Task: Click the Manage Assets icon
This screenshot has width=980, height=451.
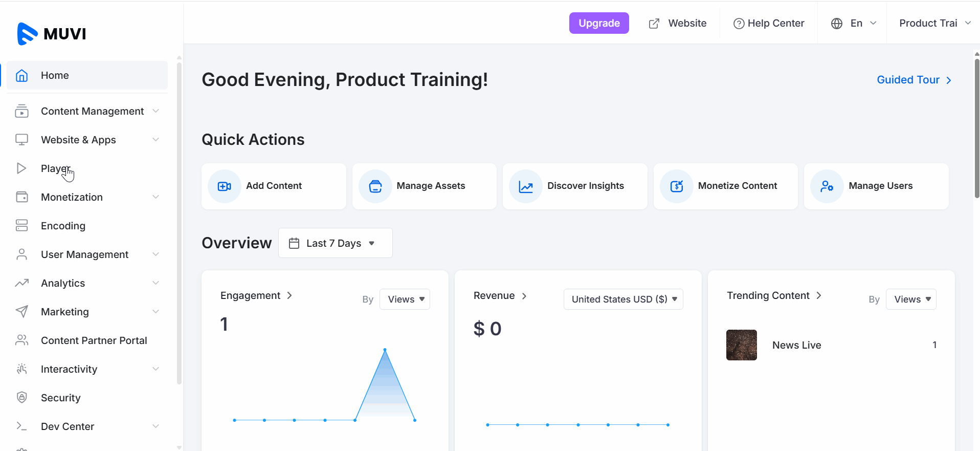Action: (x=375, y=186)
